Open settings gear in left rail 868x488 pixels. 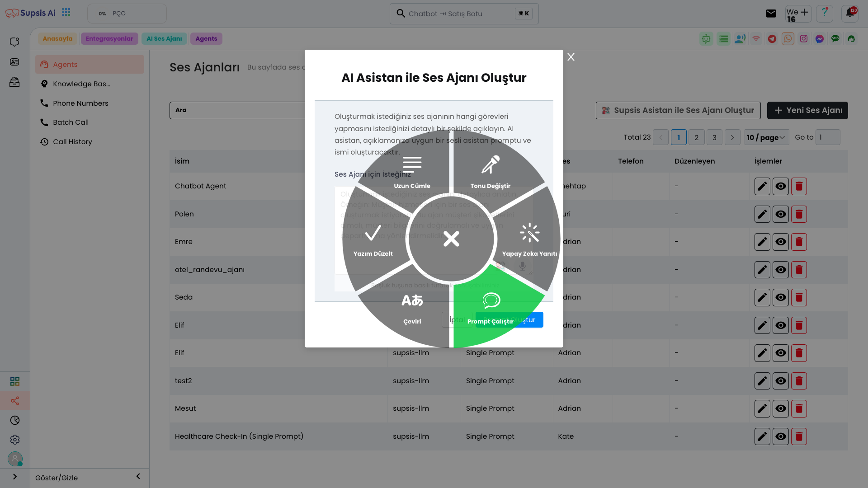coord(15,440)
